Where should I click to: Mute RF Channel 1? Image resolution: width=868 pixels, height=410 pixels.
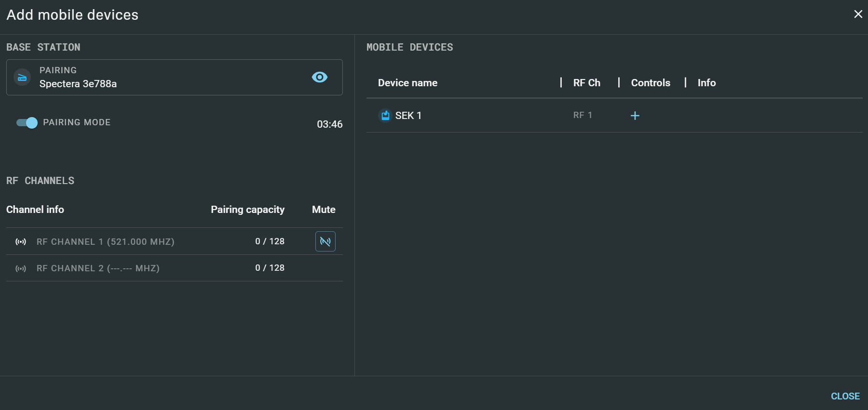point(325,241)
